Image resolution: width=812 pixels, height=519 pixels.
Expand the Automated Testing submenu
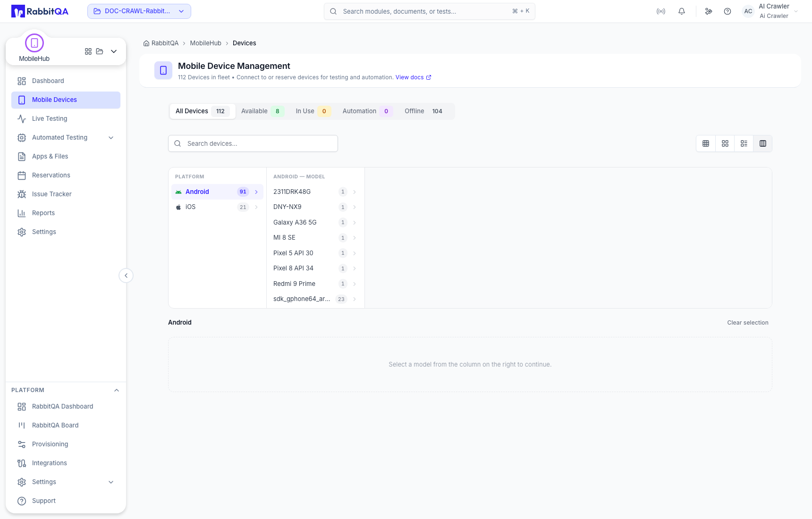pyautogui.click(x=111, y=138)
